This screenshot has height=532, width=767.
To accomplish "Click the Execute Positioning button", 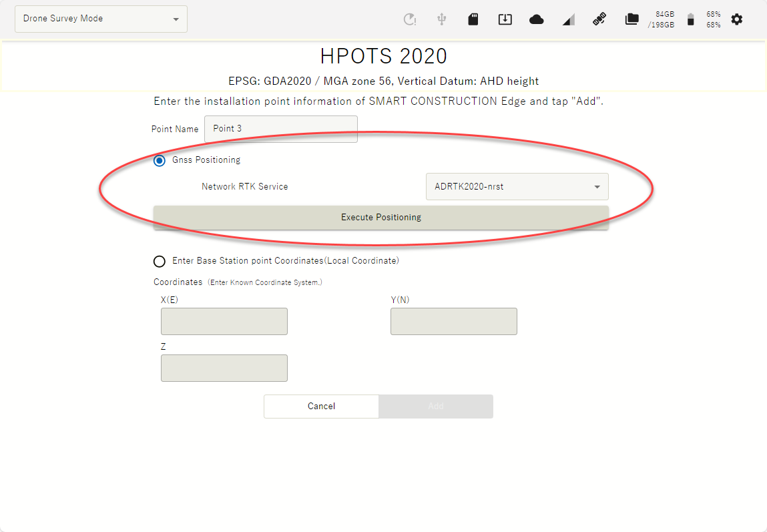I will pyautogui.click(x=381, y=218).
